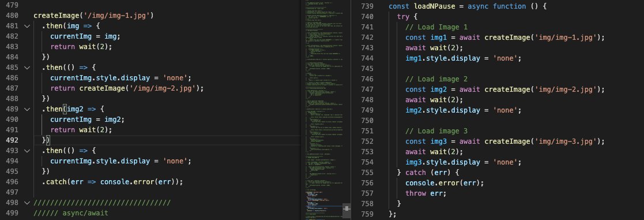The height and width of the screenshot is (220, 644).
Task: Click the minimap code overview
Action: point(324,110)
